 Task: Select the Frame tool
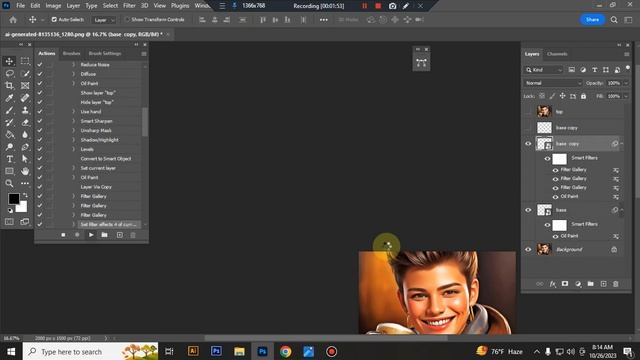[x=25, y=86]
